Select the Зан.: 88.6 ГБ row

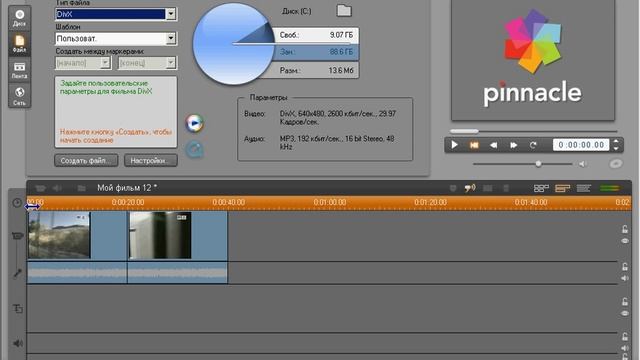pyautogui.click(x=316, y=52)
